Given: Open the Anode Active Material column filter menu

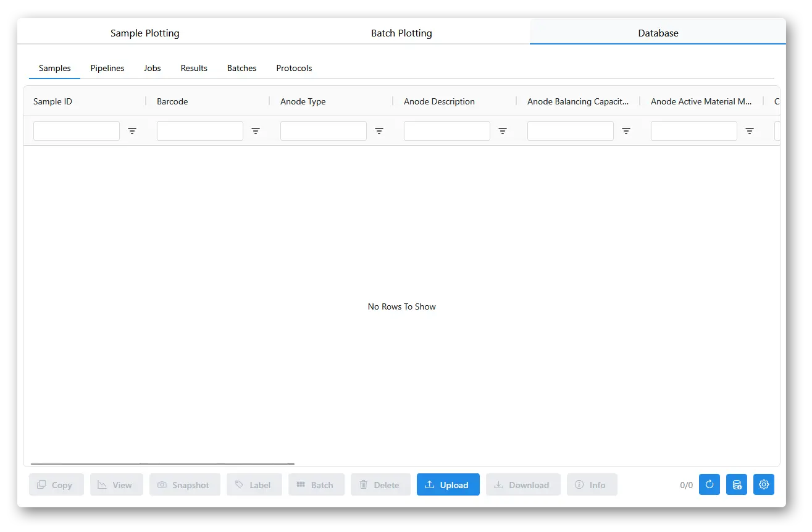Looking at the screenshot, I should [x=750, y=131].
